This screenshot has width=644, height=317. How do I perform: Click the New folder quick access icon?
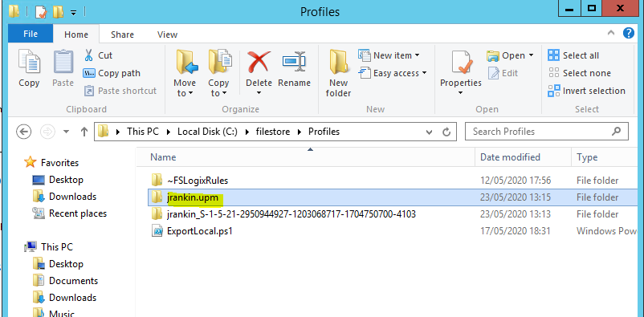(58, 12)
